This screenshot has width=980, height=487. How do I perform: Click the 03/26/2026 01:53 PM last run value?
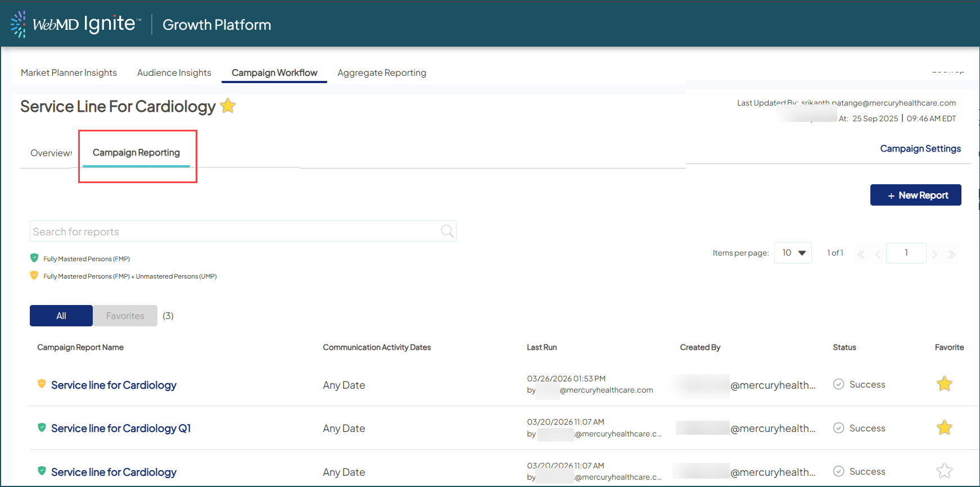566,379
